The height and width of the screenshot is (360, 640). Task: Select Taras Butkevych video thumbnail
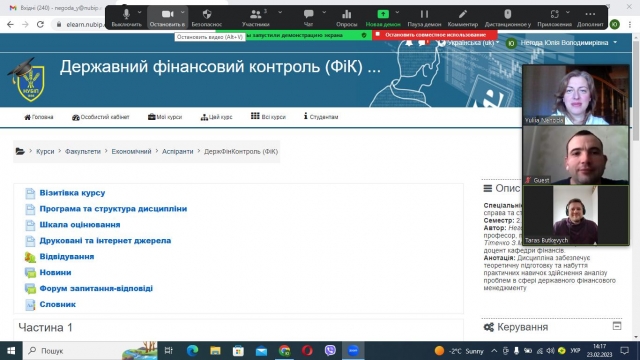576,215
